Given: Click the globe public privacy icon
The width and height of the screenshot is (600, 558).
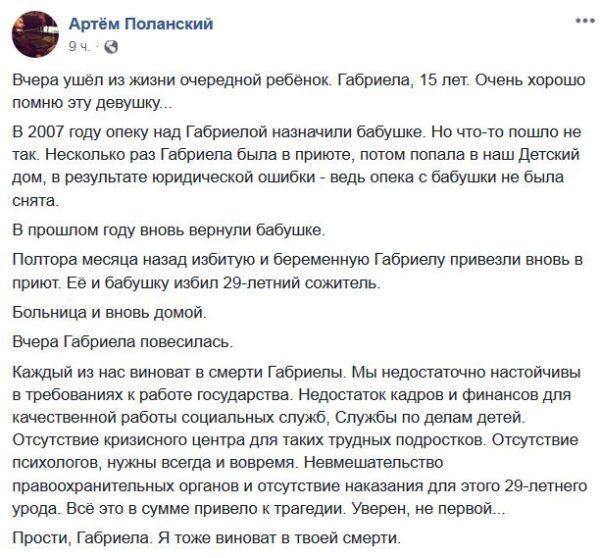Looking at the screenshot, I should coord(111,47).
